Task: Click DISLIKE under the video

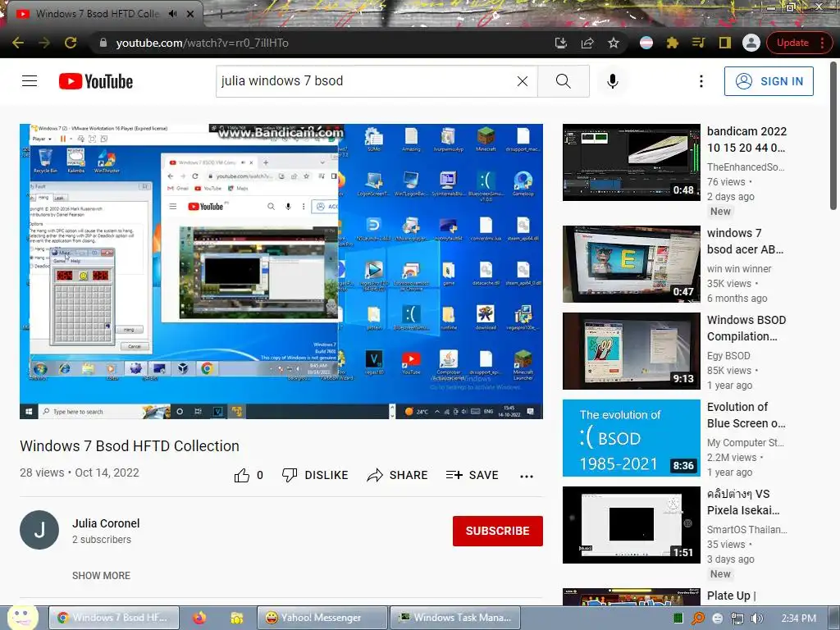Action: (315, 475)
